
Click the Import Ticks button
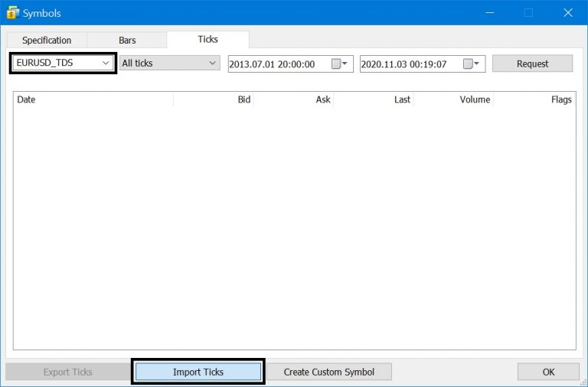pos(198,372)
